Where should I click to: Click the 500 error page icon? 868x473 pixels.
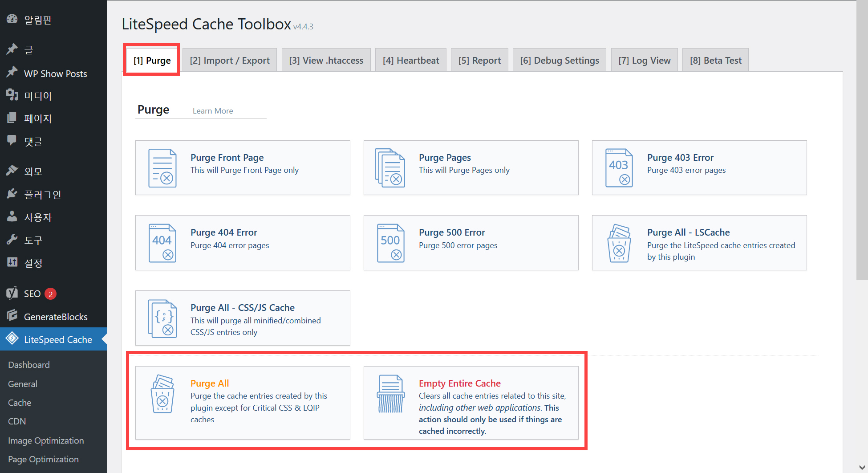point(391,243)
